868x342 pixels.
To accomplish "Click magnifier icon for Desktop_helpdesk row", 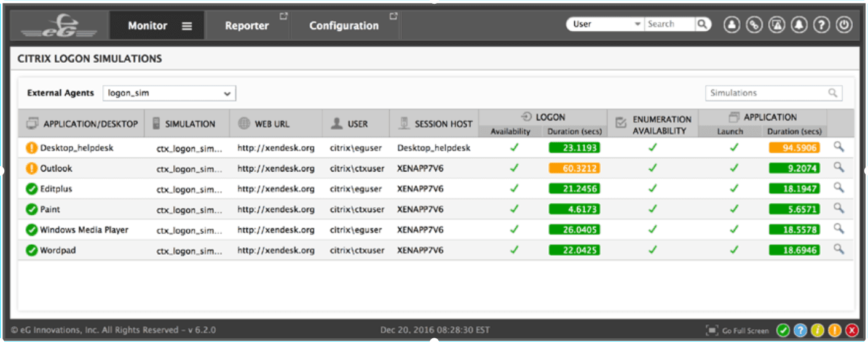I will [x=838, y=147].
